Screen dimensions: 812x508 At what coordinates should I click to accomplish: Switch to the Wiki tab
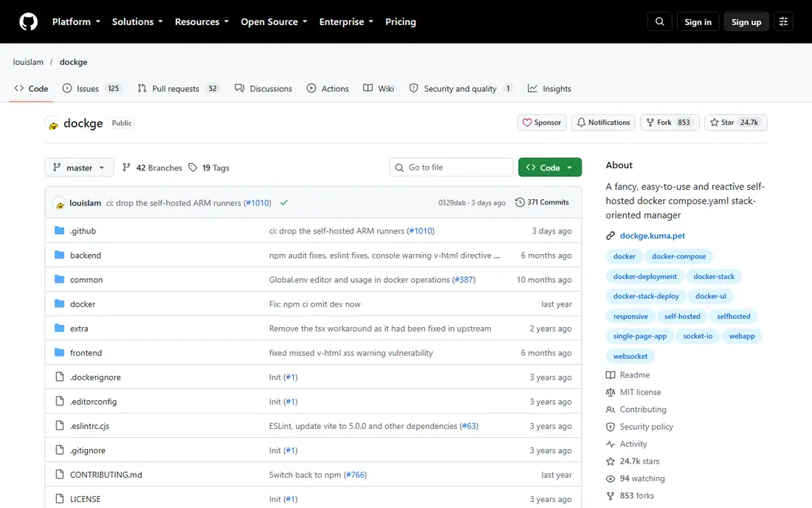tap(379, 89)
